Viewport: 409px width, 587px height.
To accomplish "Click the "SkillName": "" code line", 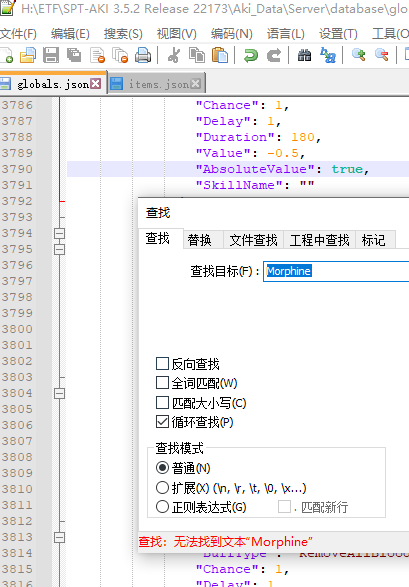I will point(255,185).
